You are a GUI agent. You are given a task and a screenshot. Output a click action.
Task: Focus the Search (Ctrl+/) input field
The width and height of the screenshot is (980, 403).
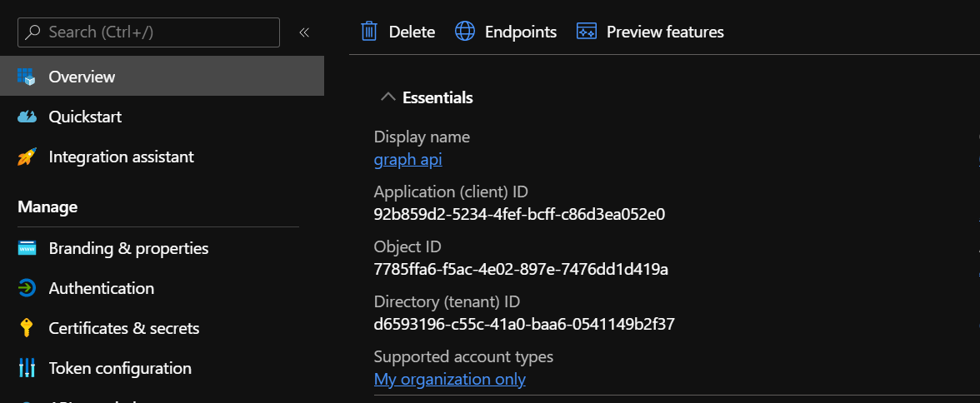(x=158, y=32)
